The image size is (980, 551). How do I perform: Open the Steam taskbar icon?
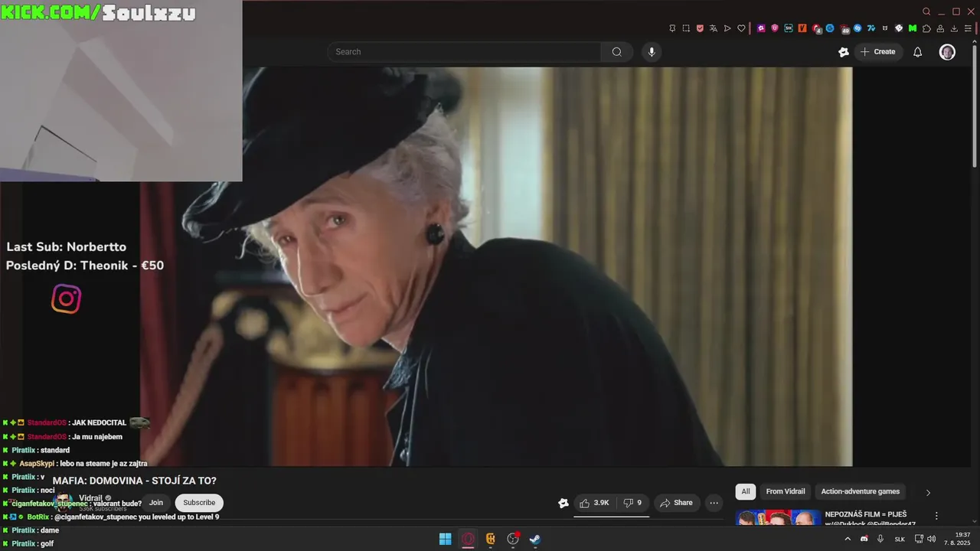pos(535,539)
